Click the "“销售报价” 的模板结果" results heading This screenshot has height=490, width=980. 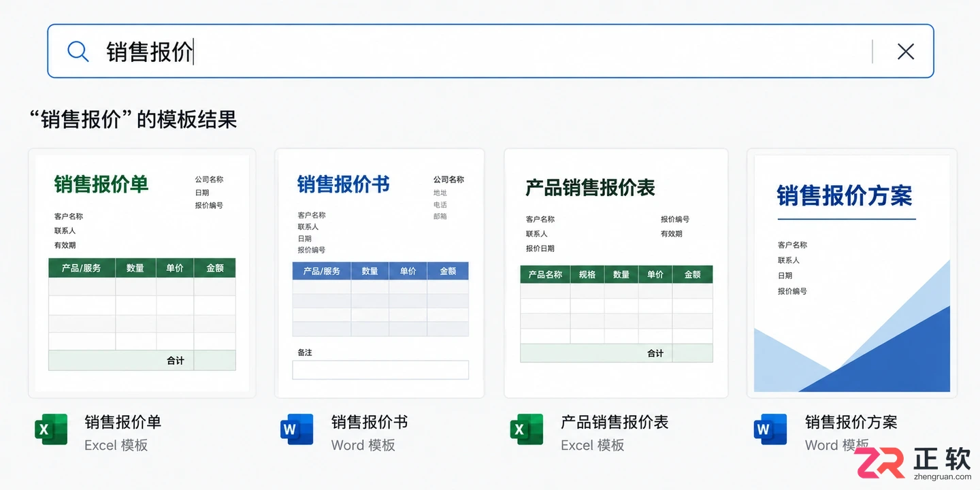point(133,120)
